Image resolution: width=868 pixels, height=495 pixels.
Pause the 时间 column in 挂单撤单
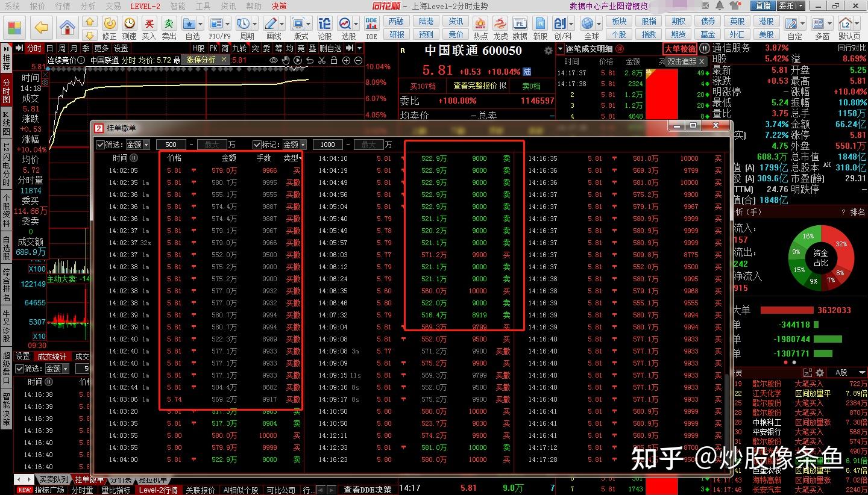click(134, 158)
